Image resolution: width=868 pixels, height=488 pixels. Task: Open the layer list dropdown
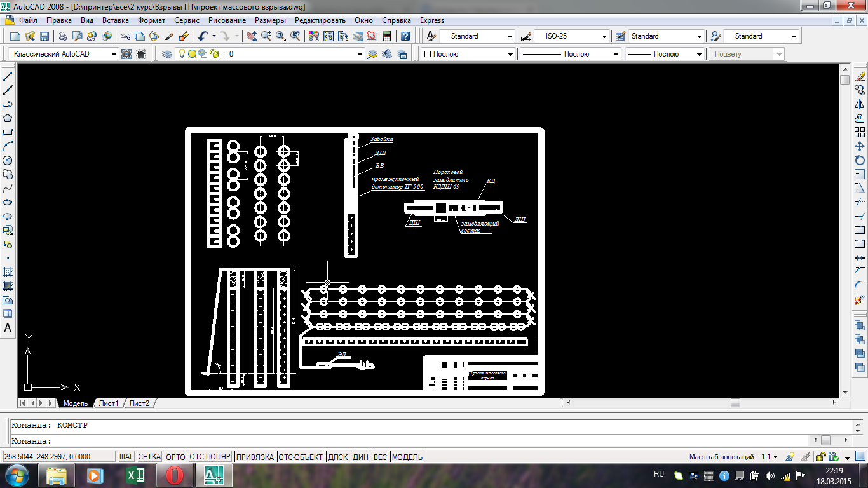[x=360, y=54]
